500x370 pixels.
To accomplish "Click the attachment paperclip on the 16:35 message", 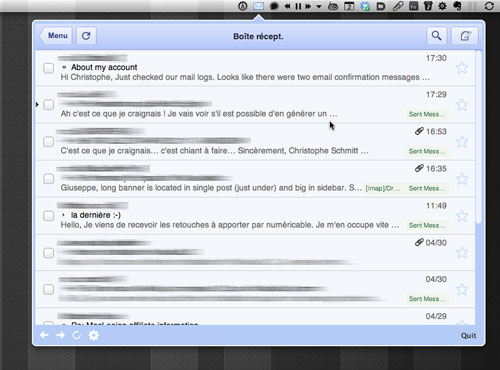I will 419,168.
